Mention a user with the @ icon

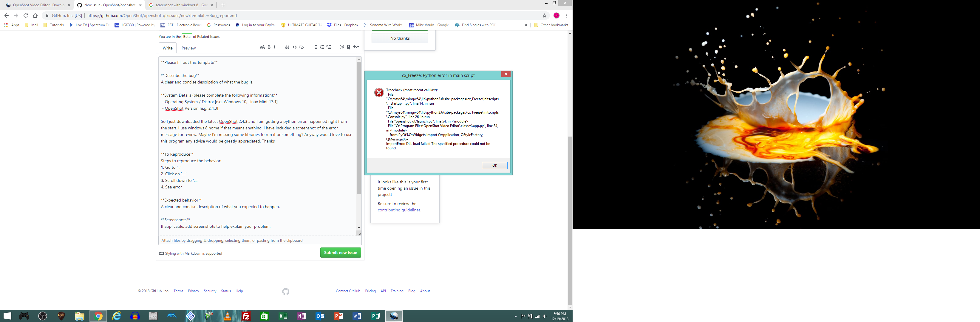[341, 47]
